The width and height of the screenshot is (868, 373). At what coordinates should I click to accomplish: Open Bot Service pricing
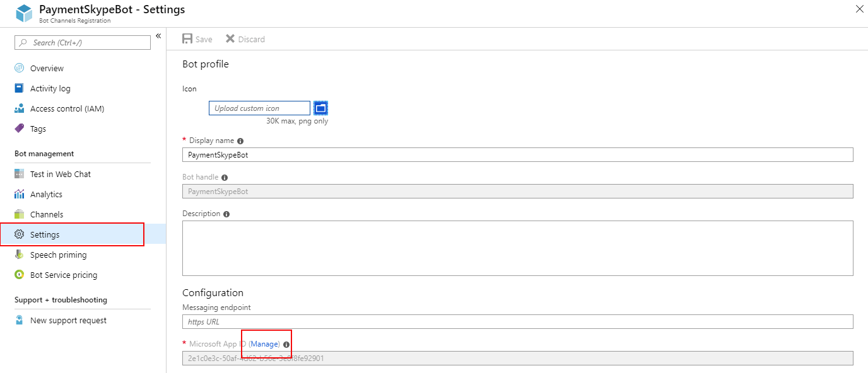[64, 275]
